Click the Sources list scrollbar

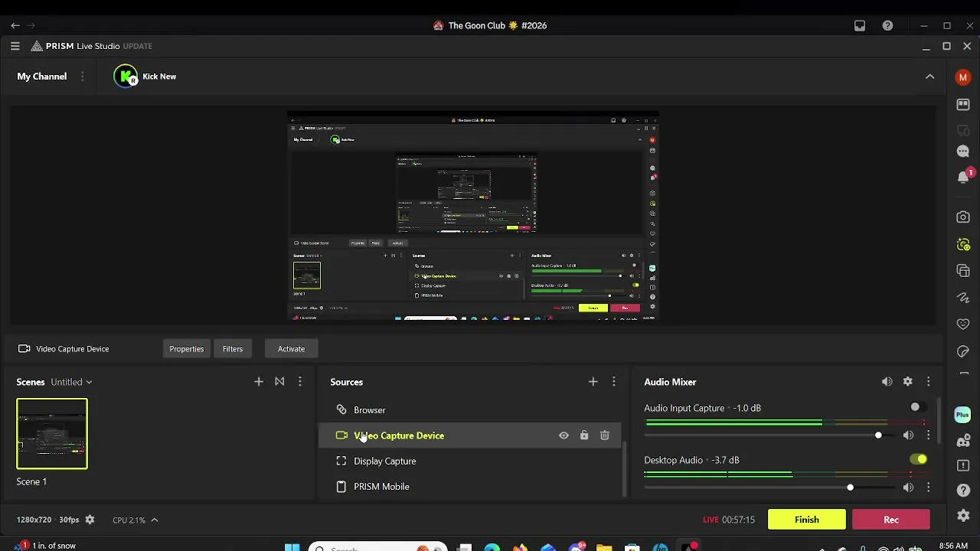625,468
